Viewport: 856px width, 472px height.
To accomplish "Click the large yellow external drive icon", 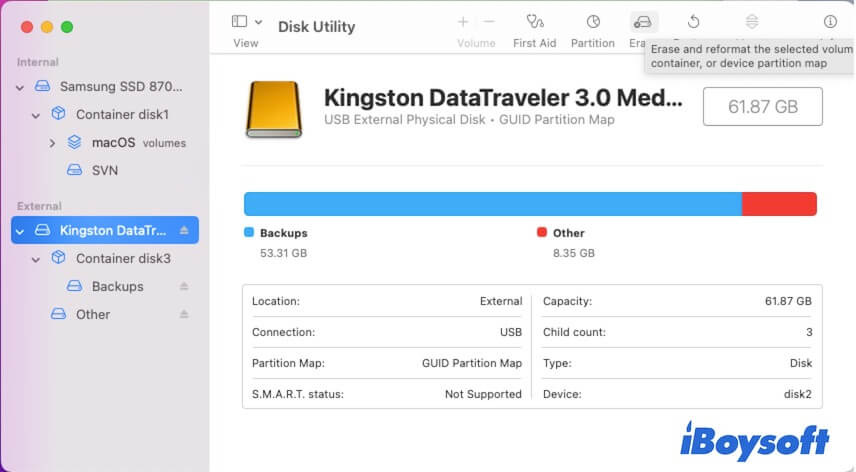I will coord(274,109).
